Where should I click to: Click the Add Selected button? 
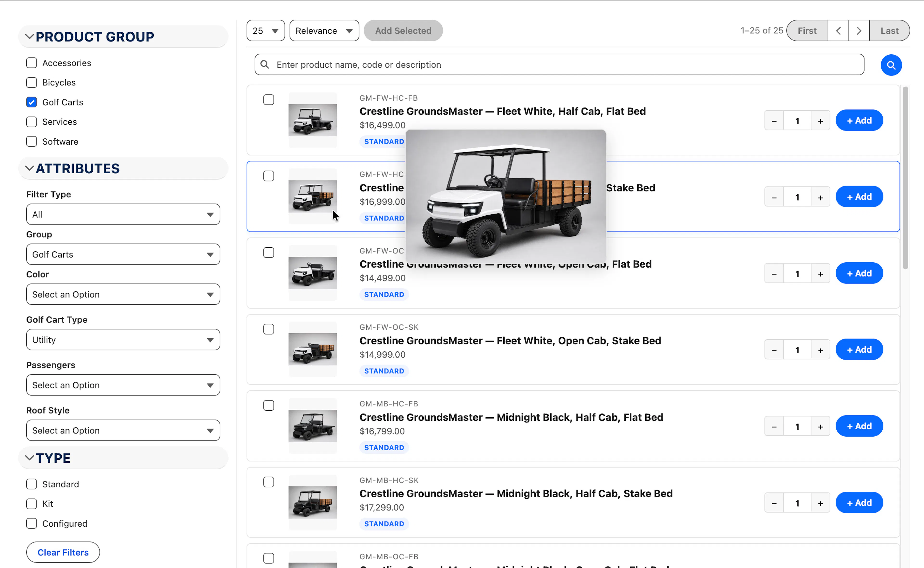[x=403, y=31]
